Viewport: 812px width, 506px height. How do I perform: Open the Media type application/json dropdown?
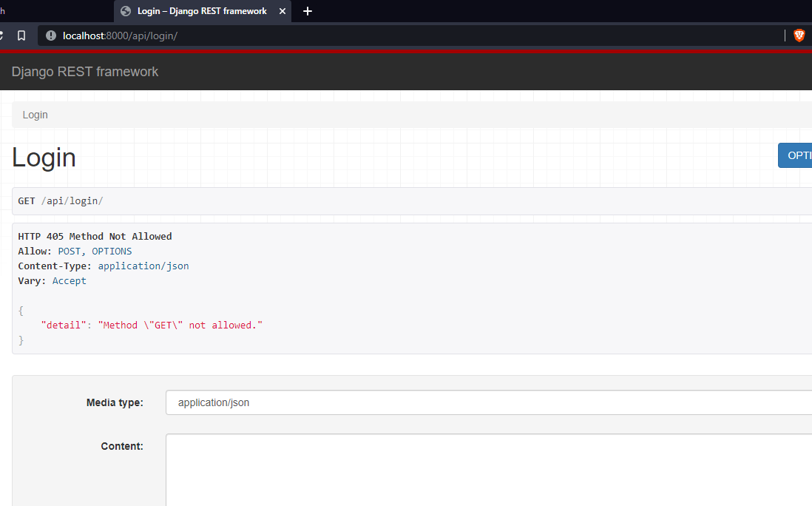click(x=489, y=402)
